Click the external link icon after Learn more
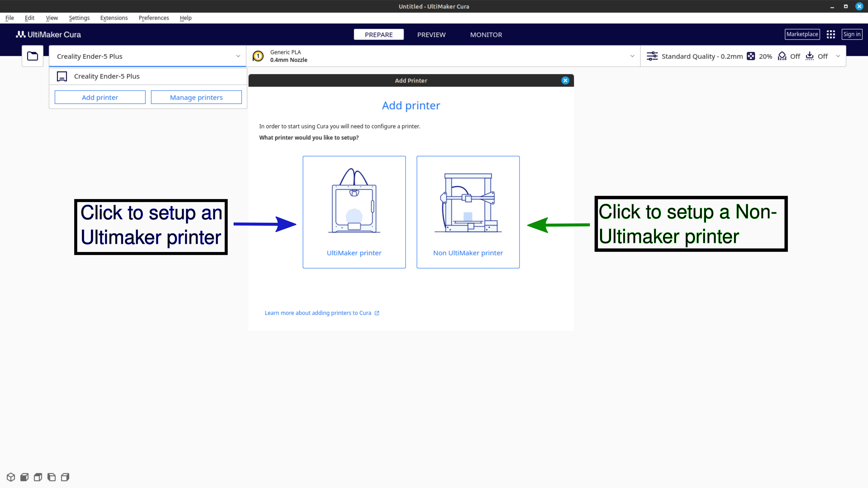The height and width of the screenshot is (488, 868). click(377, 313)
